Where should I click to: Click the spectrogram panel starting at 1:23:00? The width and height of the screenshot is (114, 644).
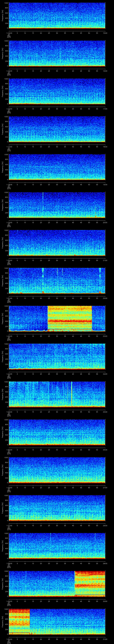coord(57,357)
